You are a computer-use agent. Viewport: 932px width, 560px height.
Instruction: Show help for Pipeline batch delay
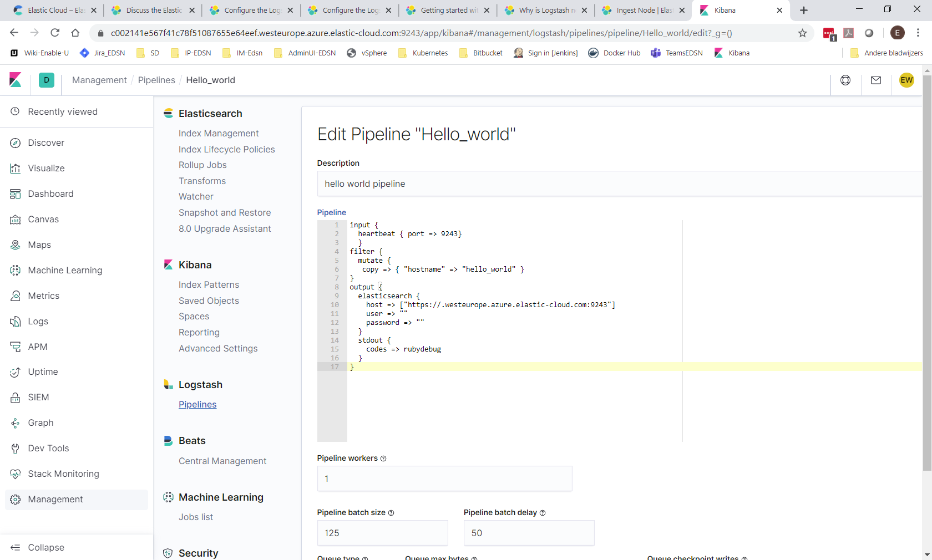[x=543, y=513]
